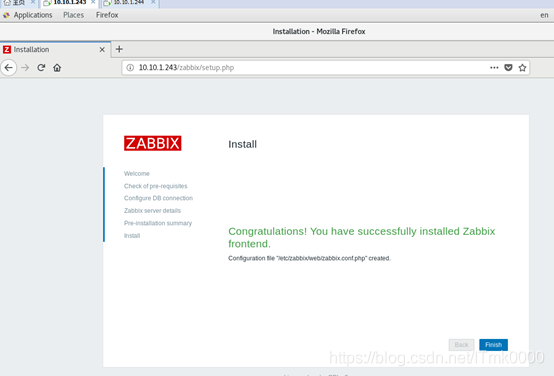This screenshot has height=376, width=554.
Task: Click the Back button in installer
Action: tap(461, 345)
